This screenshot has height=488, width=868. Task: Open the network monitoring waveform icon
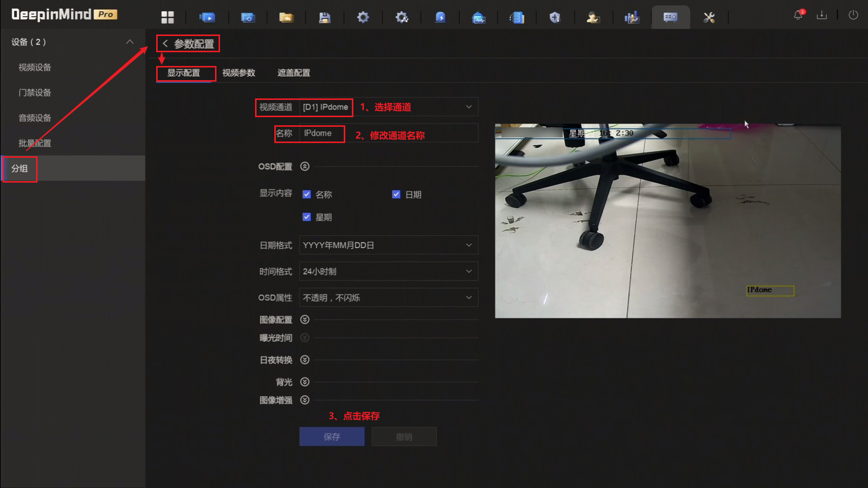point(479,17)
